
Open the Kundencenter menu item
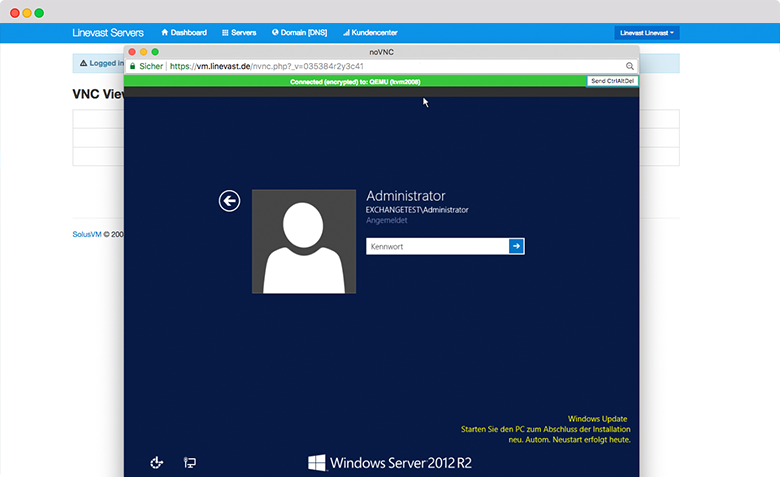click(x=370, y=32)
